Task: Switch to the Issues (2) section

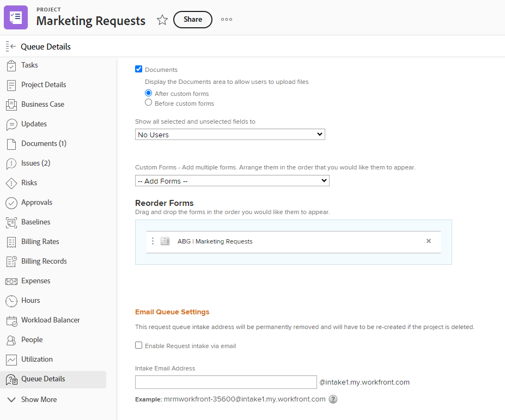Action: [12, 163]
